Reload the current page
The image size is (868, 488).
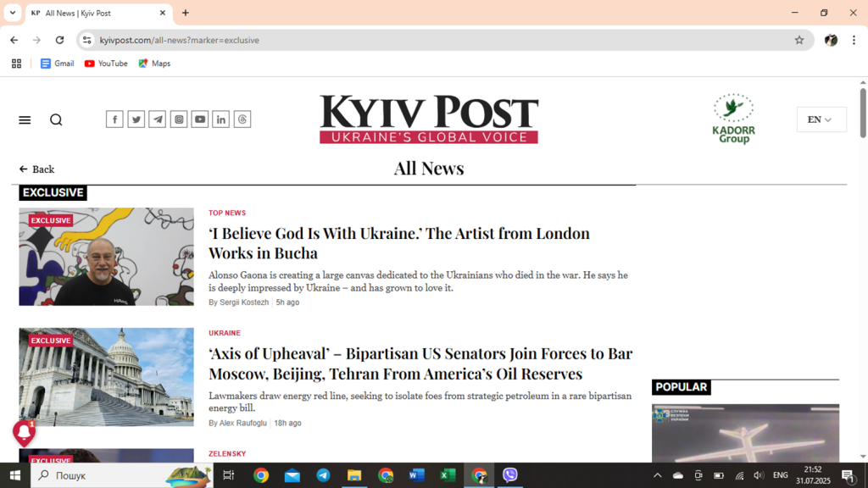[60, 40]
